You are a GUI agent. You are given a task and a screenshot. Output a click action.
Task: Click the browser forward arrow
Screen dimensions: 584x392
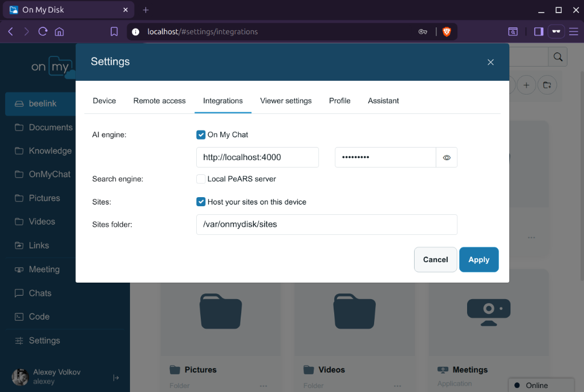26,31
